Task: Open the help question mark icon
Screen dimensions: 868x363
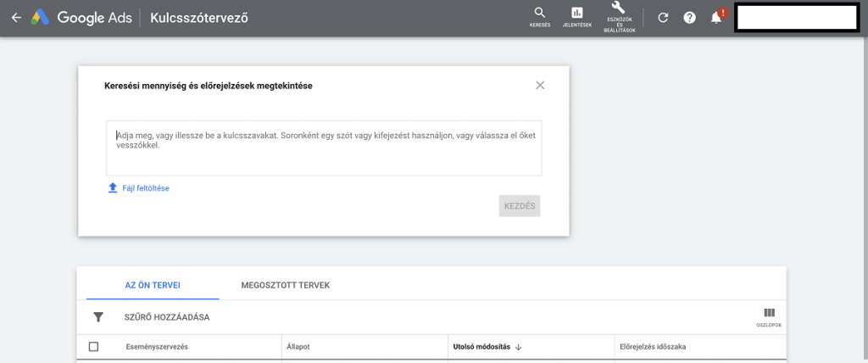Action: click(689, 18)
